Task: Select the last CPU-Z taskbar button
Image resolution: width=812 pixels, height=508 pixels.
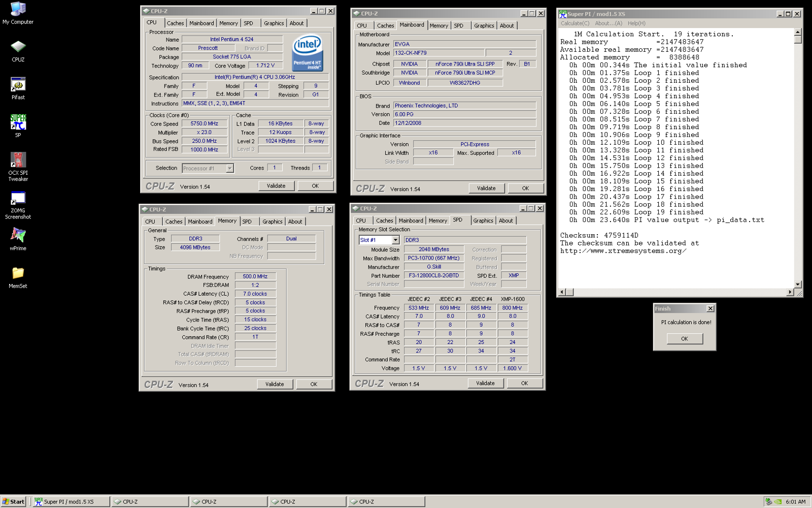Action: click(x=386, y=501)
